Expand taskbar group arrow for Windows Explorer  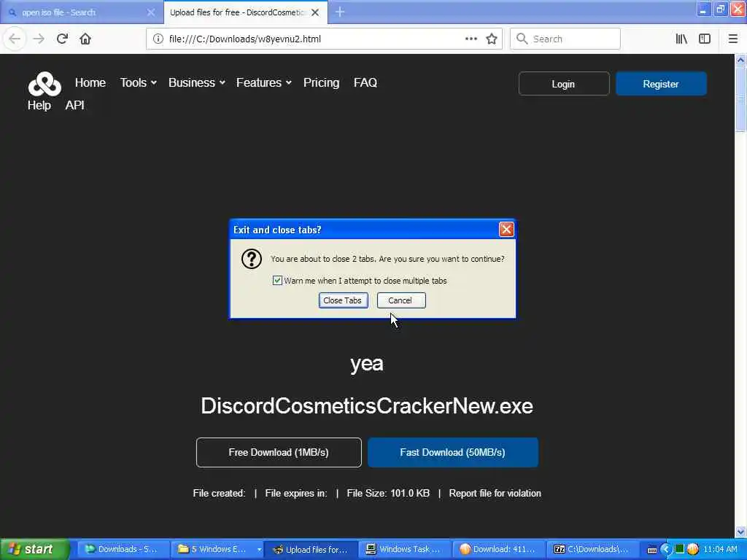tap(259, 550)
